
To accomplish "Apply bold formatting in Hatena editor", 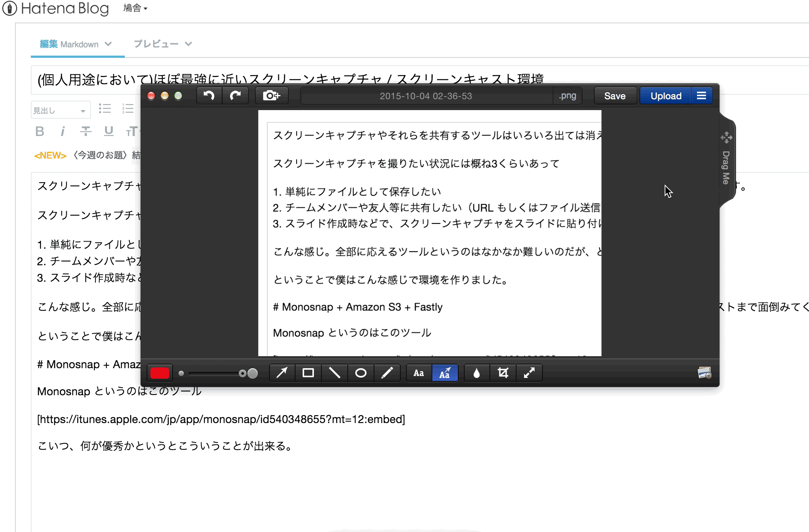I will click(x=40, y=131).
